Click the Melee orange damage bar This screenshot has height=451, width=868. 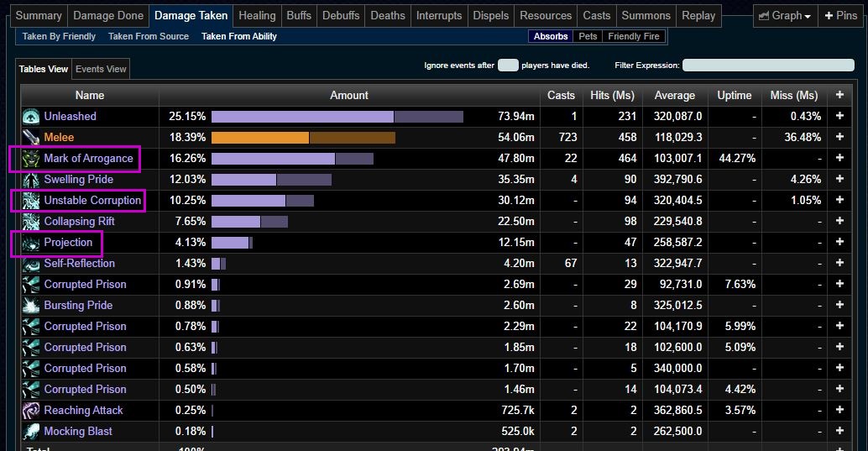[x=260, y=138]
